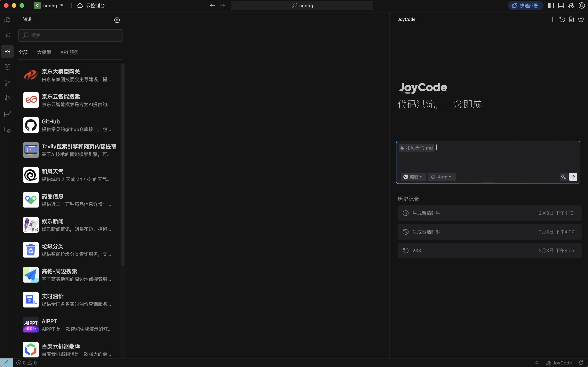Click the errors and warnings status indicator
This screenshot has width=588, height=367.
point(27,363)
